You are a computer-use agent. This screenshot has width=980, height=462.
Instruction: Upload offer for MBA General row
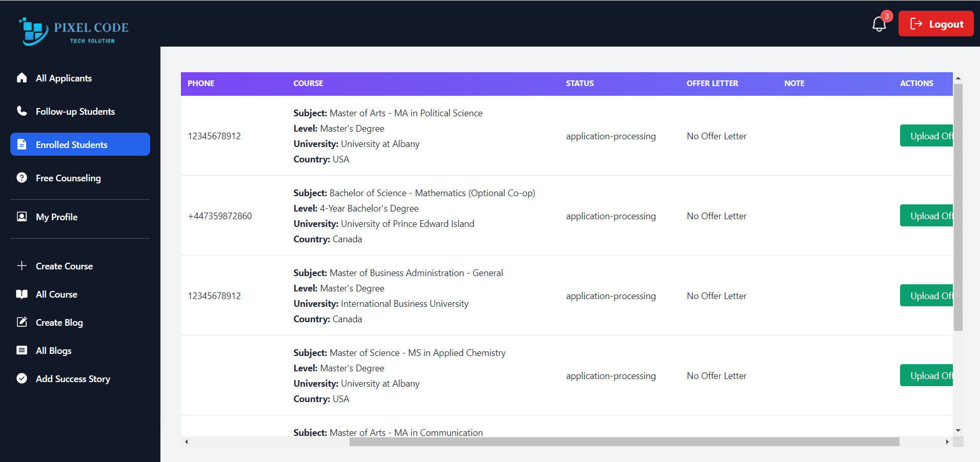click(x=927, y=296)
